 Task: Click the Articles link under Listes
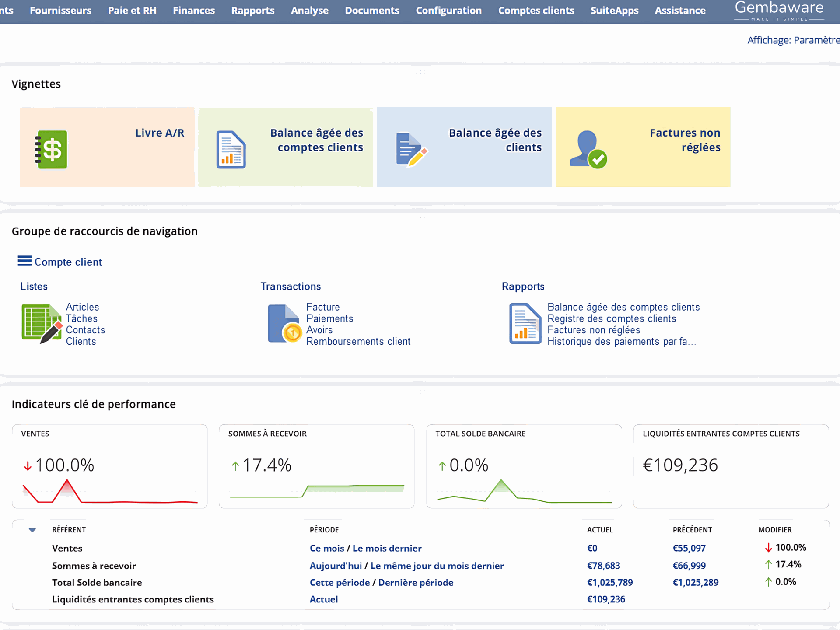(82, 307)
